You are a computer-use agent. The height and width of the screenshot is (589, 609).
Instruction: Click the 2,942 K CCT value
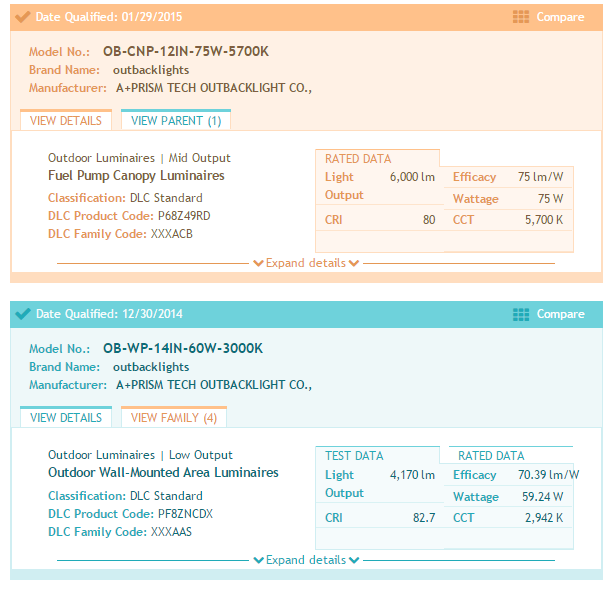[x=544, y=518]
